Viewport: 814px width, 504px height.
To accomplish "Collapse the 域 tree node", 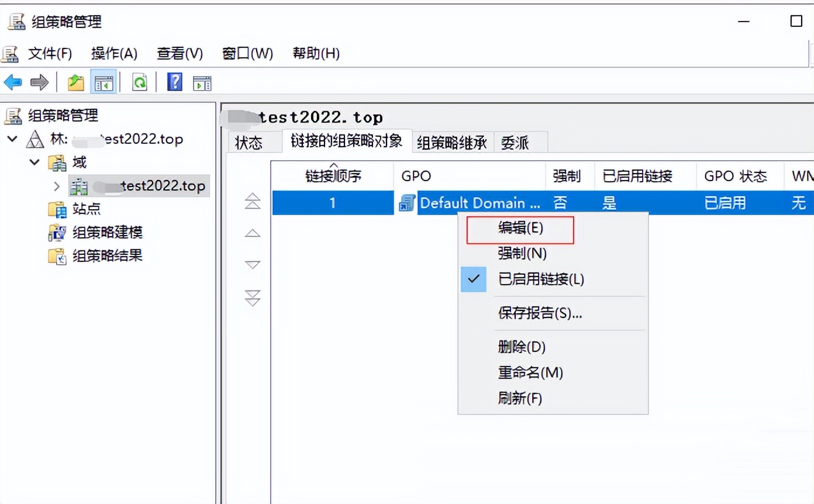I will (34, 163).
